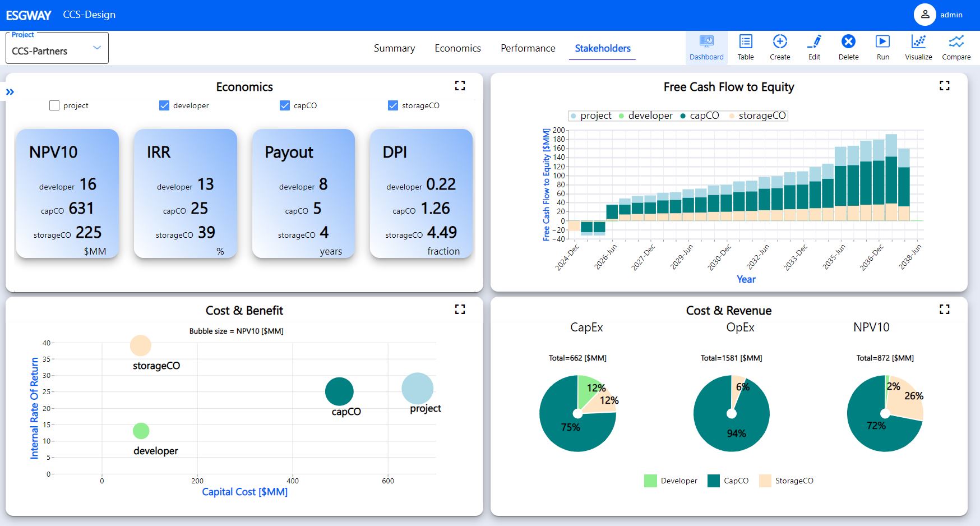Click the Delete icon in toolbar

(x=848, y=41)
